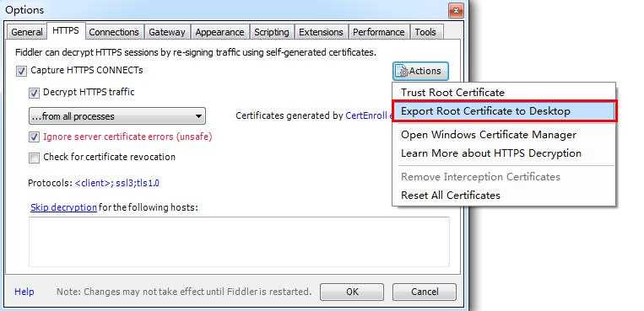Open the Tools tab
The image size is (644, 311).
[x=425, y=32]
